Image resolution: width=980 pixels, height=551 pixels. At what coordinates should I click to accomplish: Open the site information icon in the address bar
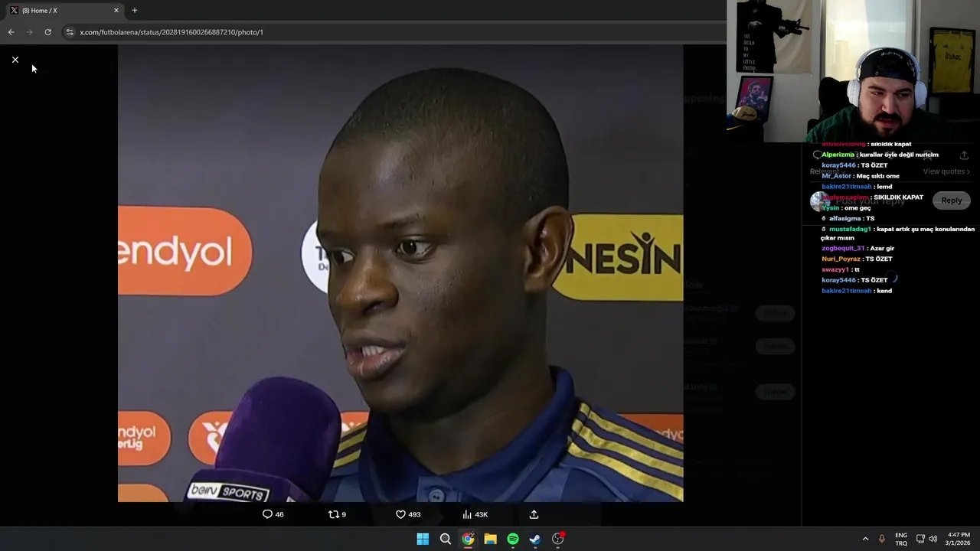pyautogui.click(x=70, y=32)
